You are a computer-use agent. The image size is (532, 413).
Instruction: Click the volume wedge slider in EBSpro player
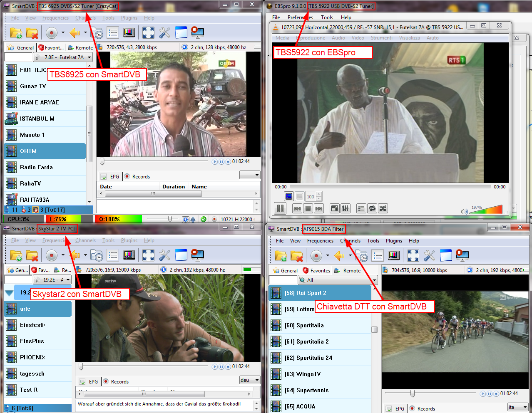[486, 209]
